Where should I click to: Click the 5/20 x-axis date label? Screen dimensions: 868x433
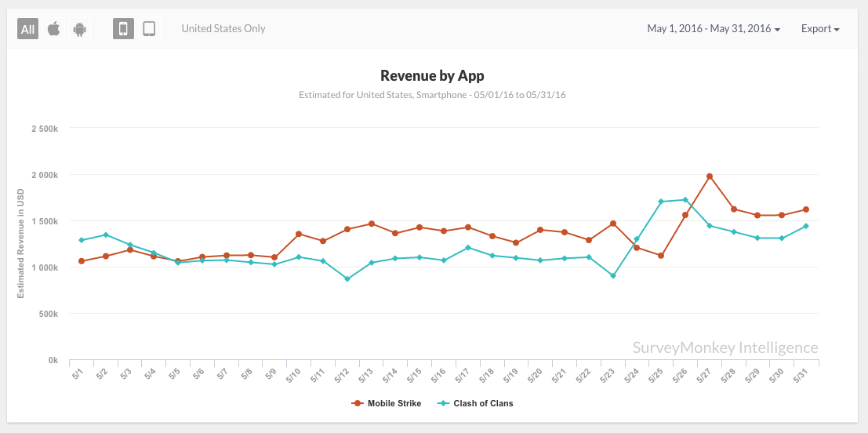[x=536, y=374]
